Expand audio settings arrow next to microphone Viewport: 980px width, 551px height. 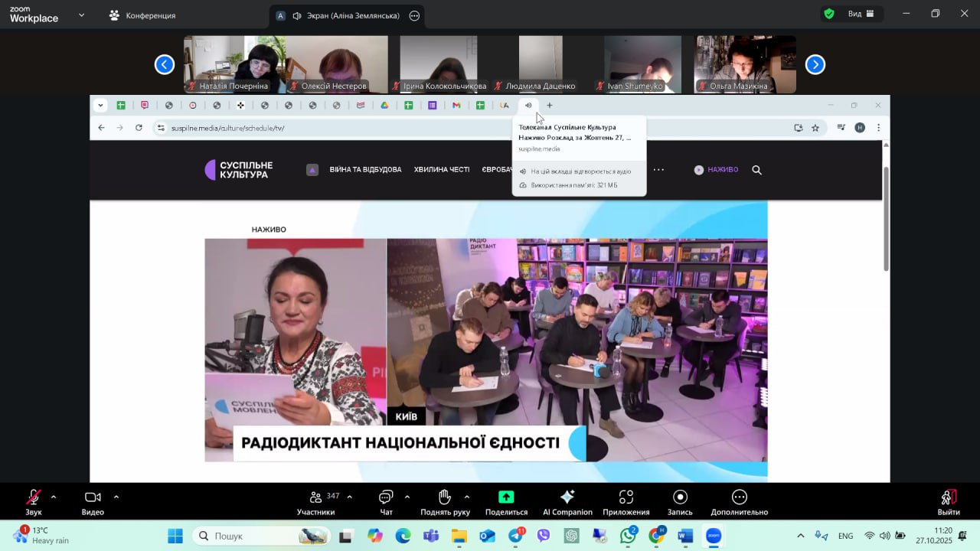coord(54,497)
